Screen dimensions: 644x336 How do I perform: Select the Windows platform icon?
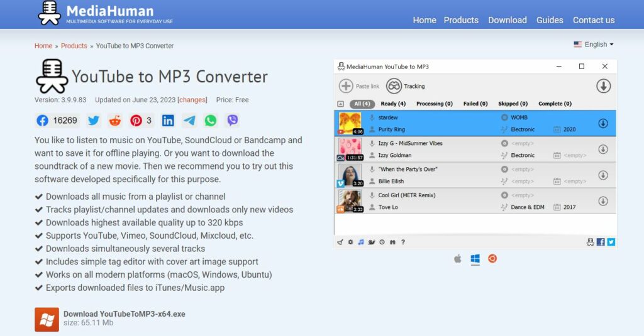[475, 259]
